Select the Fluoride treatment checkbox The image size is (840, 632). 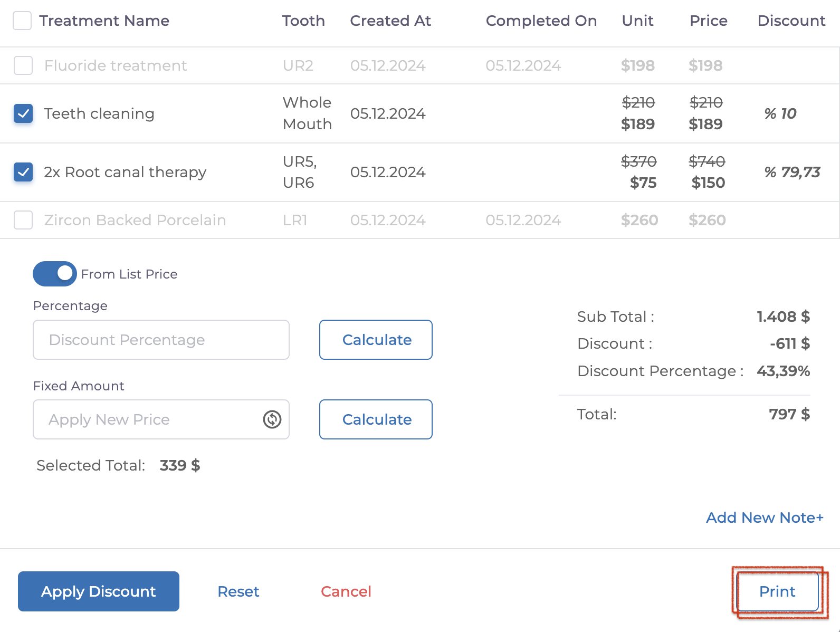pos(23,65)
